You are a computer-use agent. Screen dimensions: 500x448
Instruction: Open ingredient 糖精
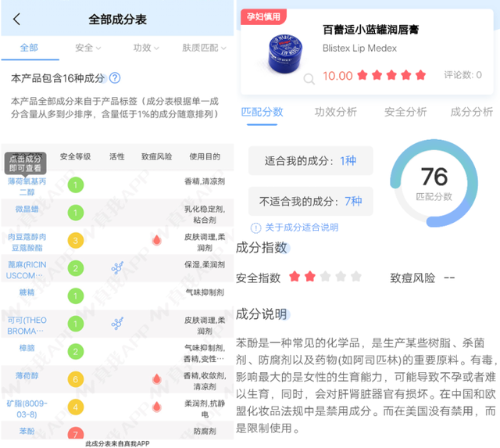(27, 292)
